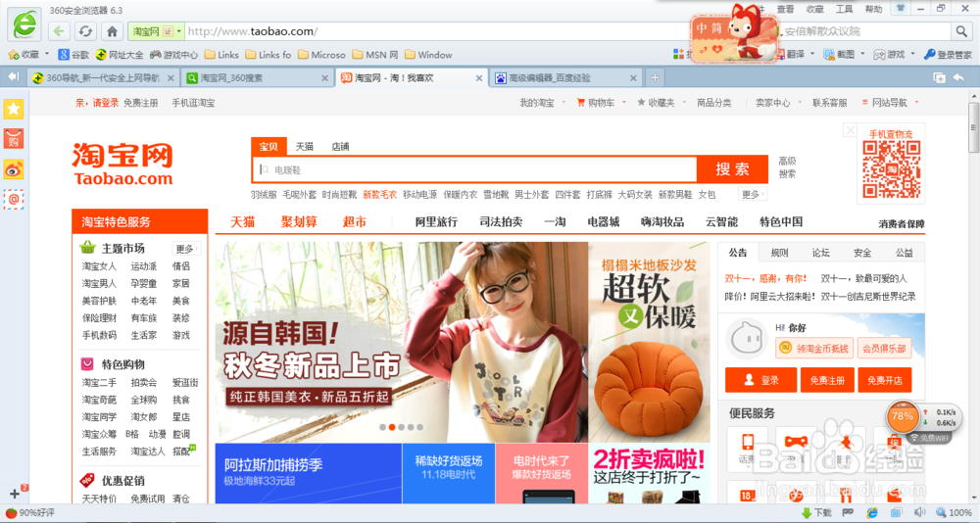Image resolution: width=980 pixels, height=523 pixels.
Task: Reload the page with the refresh icon
Action: click(85, 31)
